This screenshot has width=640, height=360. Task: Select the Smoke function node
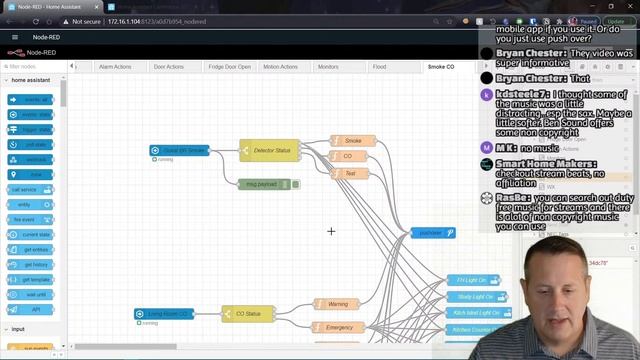point(353,141)
